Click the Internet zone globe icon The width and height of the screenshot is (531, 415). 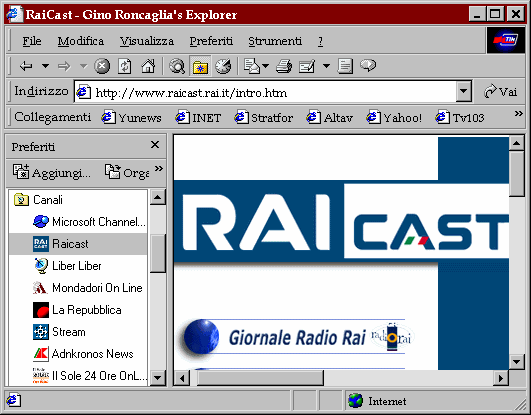[355, 401]
